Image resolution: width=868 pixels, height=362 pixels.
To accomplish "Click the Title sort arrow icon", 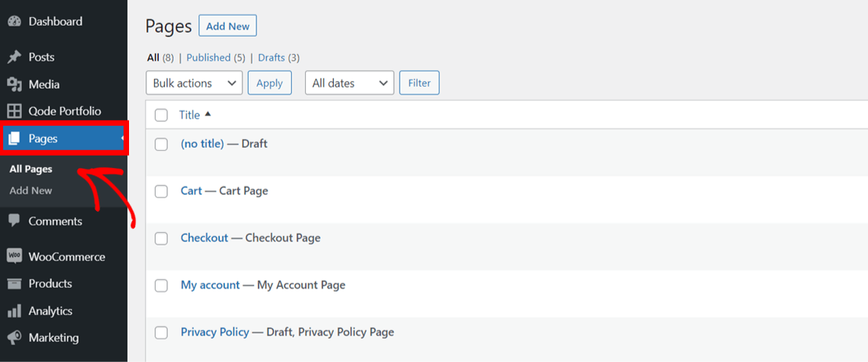I will pyautogui.click(x=207, y=115).
